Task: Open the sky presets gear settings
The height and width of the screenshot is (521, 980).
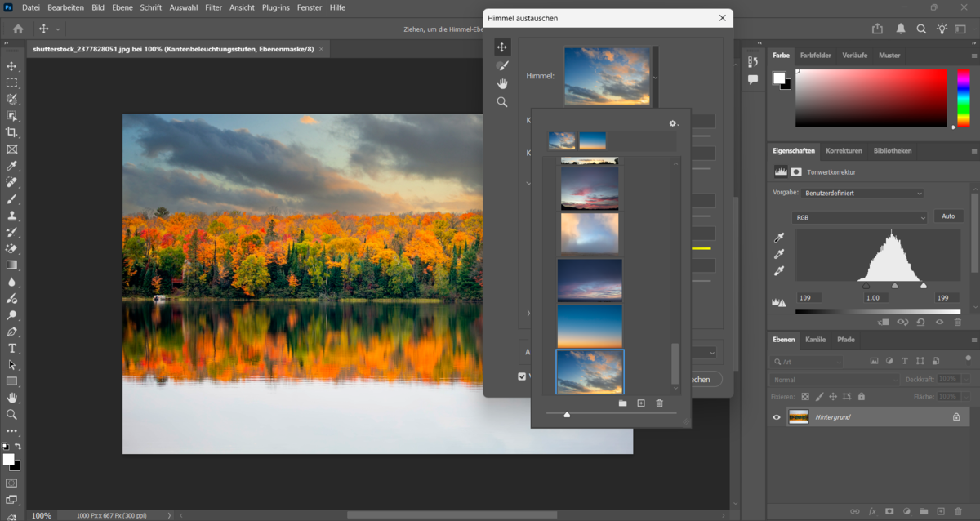Action: tap(671, 123)
